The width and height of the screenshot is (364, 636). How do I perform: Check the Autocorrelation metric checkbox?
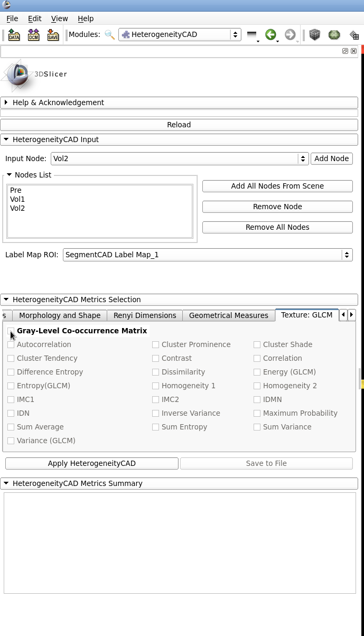(x=11, y=344)
